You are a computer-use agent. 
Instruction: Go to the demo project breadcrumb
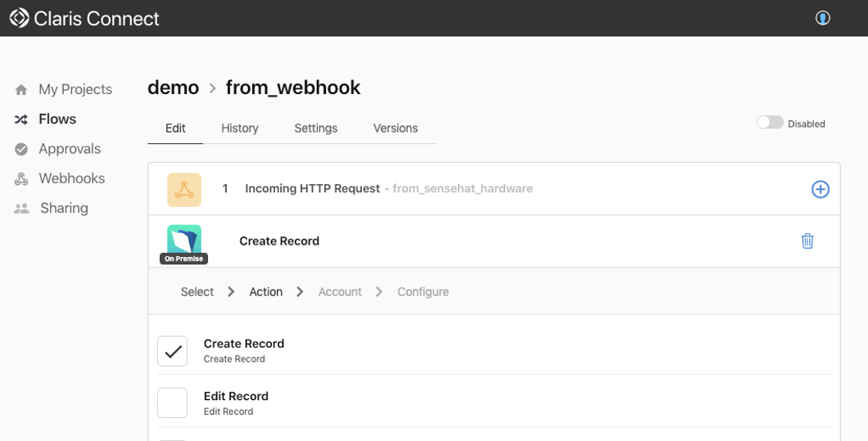click(174, 88)
